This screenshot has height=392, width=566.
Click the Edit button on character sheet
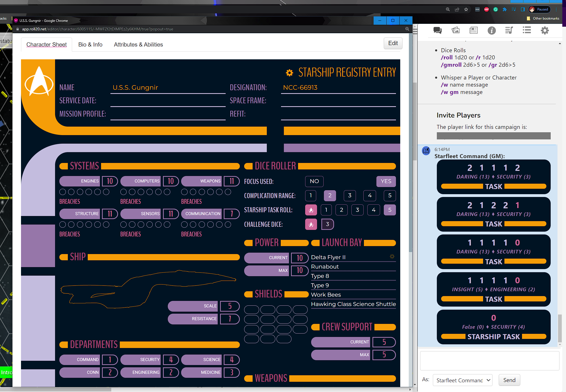[x=393, y=43]
